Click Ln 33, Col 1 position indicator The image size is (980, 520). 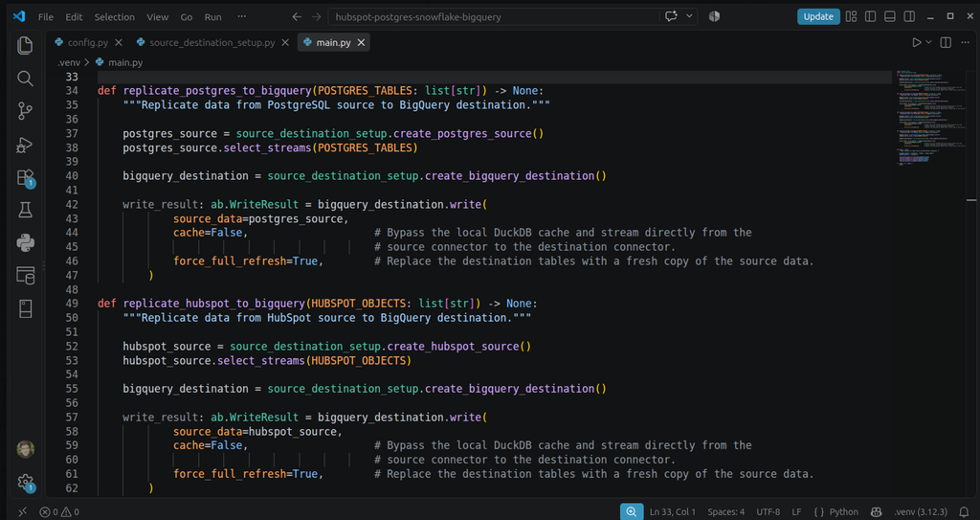point(673,512)
